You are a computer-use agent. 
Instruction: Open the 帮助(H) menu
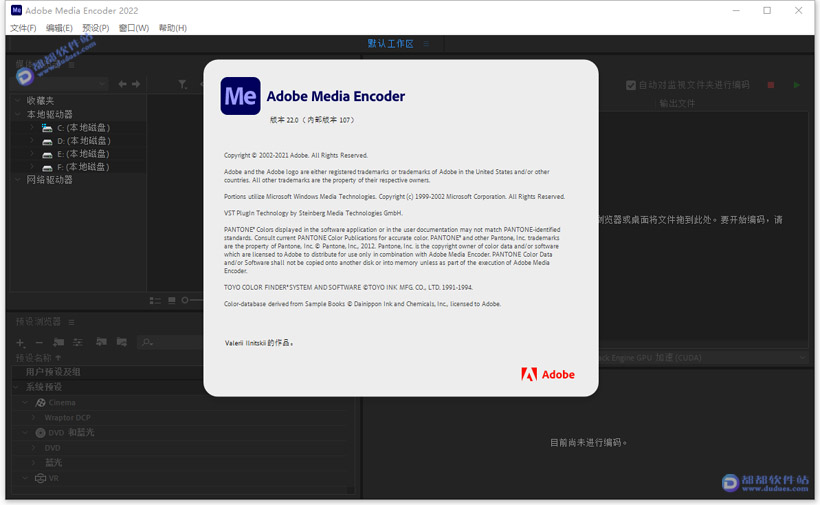173,28
